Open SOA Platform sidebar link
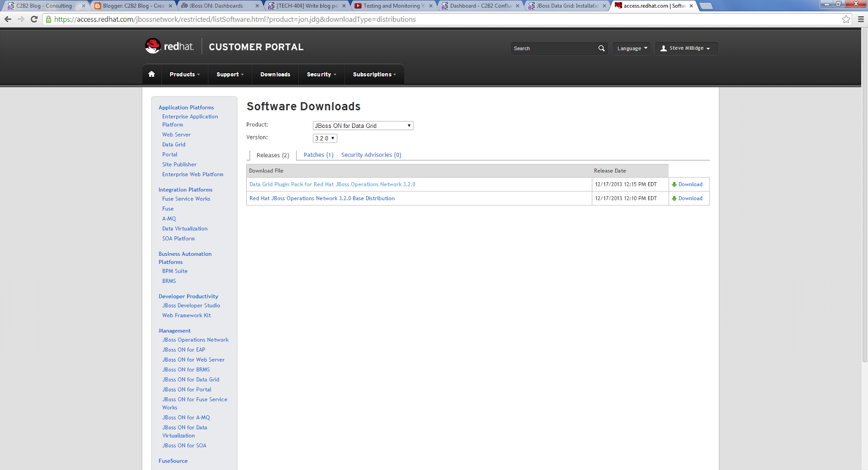 pos(178,239)
